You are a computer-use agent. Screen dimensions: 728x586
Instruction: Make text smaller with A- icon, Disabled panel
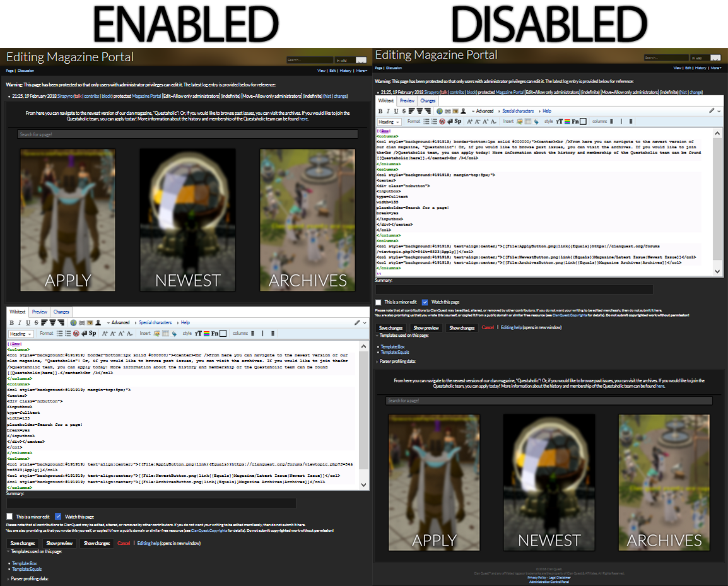[478, 122]
